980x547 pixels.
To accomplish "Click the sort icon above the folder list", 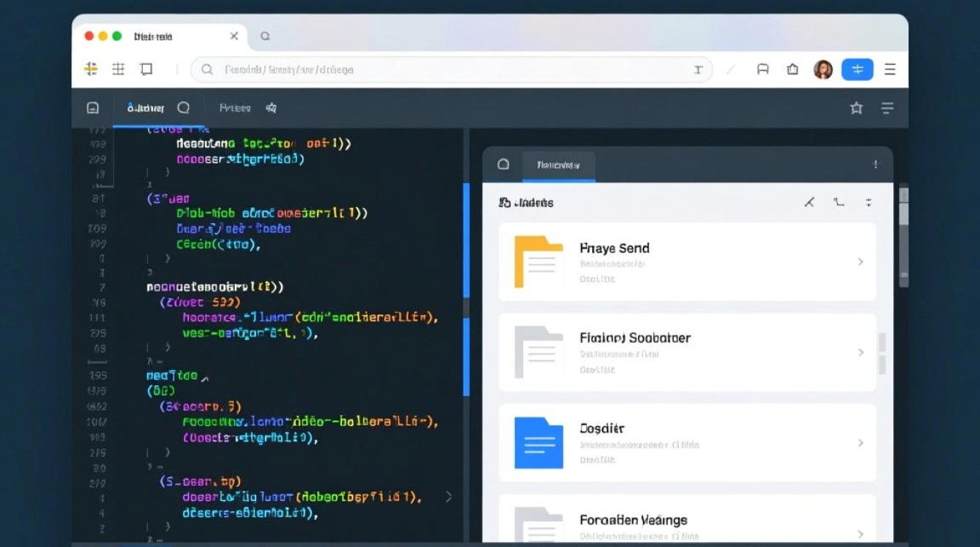I will [868, 203].
